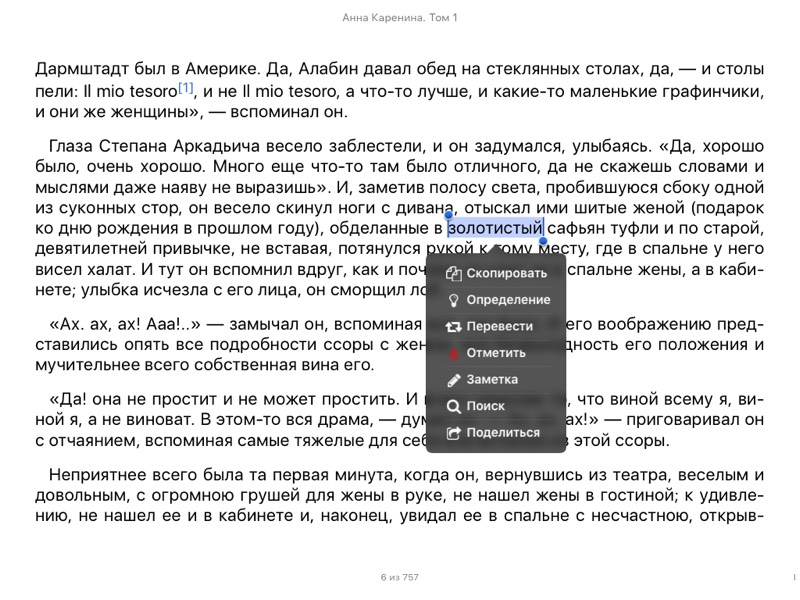Viewport: 800px width, 600px height.
Task: Click the word Неприятнее in the last paragraph
Action: pos(98,475)
